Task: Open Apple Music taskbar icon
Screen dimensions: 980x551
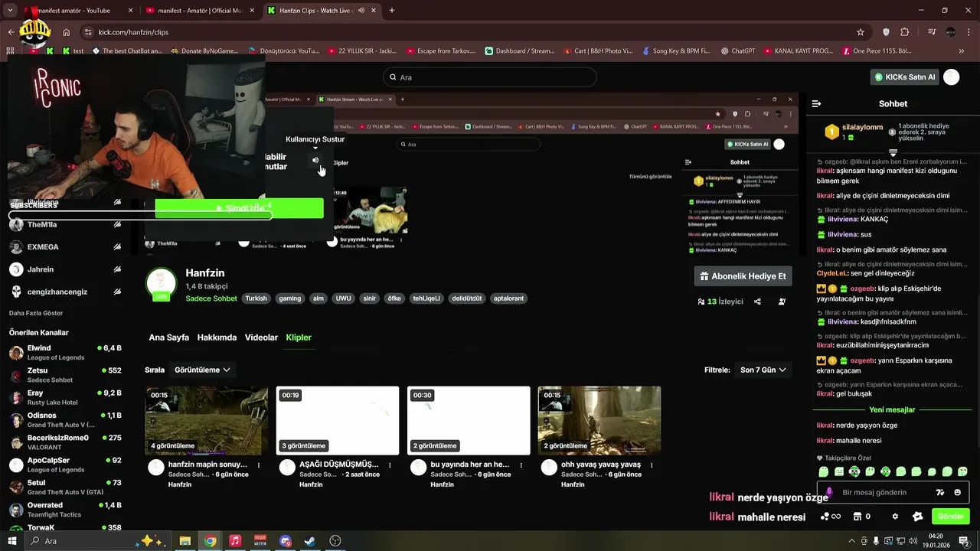Action: click(x=235, y=541)
